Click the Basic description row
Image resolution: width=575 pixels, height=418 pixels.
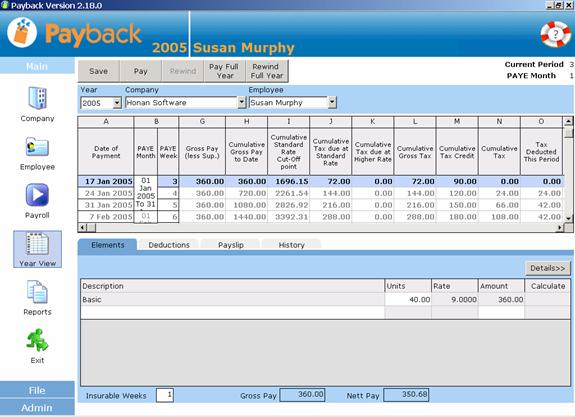point(232,300)
